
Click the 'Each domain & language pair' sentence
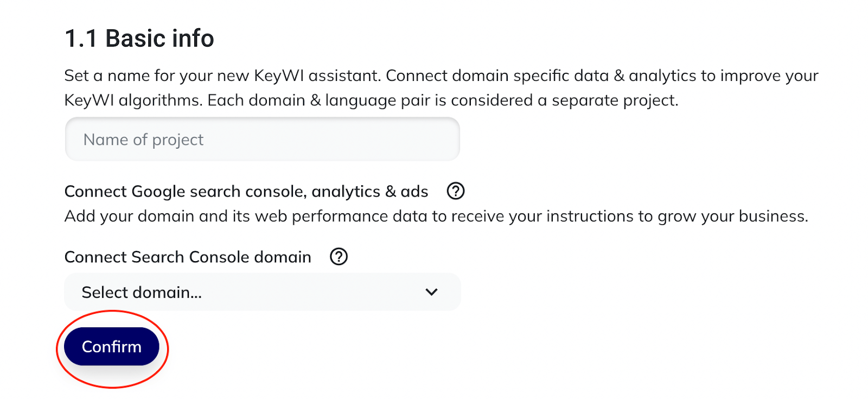[442, 100]
